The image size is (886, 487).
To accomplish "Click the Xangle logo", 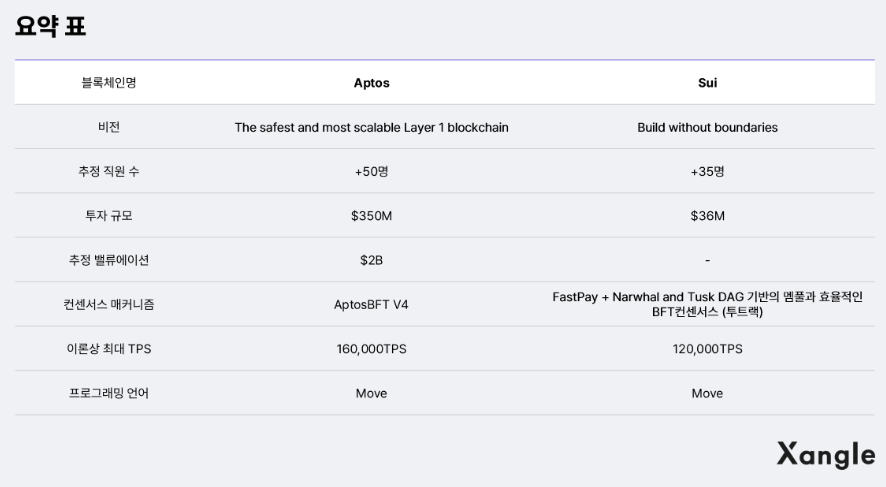I will [x=825, y=454].
